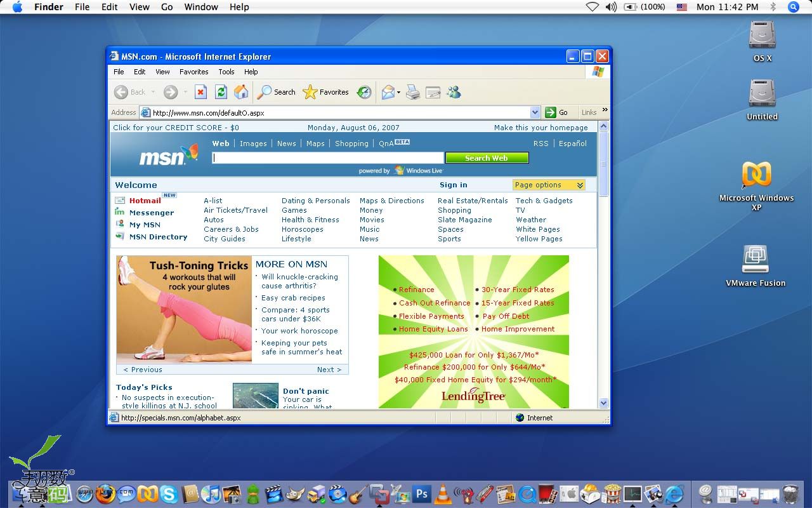This screenshot has height=508, width=812.
Task: Click the vertical scrollbar down arrow
Action: pyautogui.click(x=603, y=403)
